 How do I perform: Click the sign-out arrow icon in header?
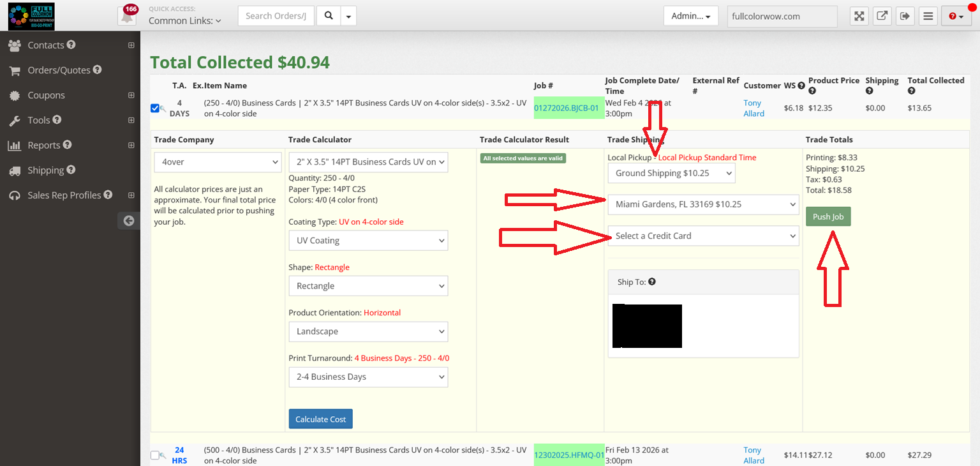905,16
